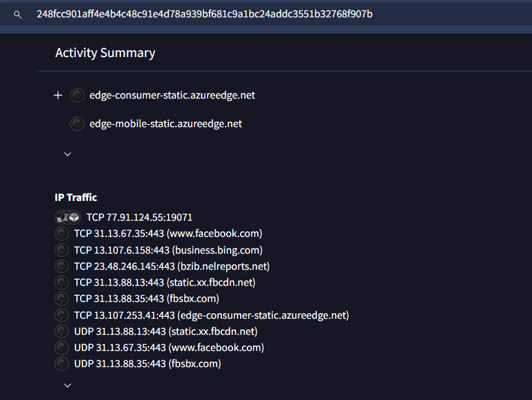The height and width of the screenshot is (400, 532).
Task: Click the Edge icon beside business.bing.com
Action: point(61,250)
